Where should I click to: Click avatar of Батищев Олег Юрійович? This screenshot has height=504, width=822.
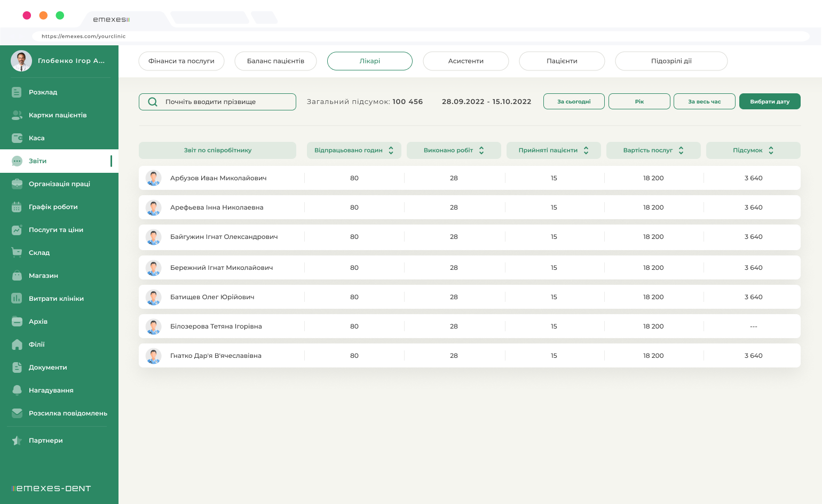click(x=153, y=297)
